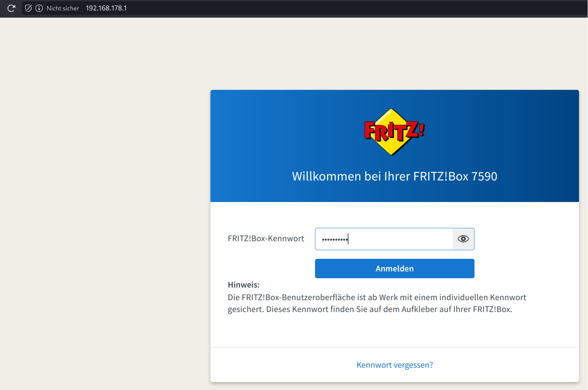Viewport: 588px width, 390px height.
Task: Click the crossed-out shield tracking protection icon
Action: coord(28,8)
